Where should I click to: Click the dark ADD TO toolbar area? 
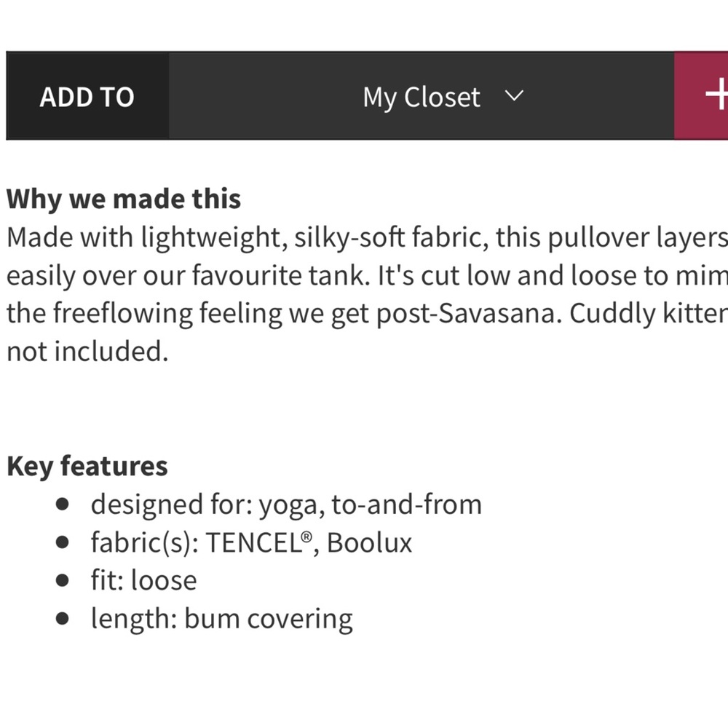point(87,95)
